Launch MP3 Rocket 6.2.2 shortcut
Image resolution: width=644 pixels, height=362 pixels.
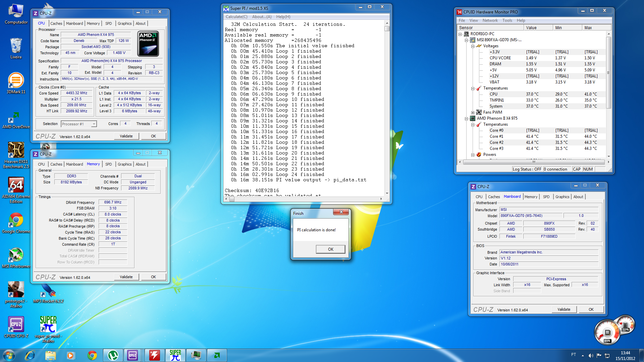pos(48,294)
